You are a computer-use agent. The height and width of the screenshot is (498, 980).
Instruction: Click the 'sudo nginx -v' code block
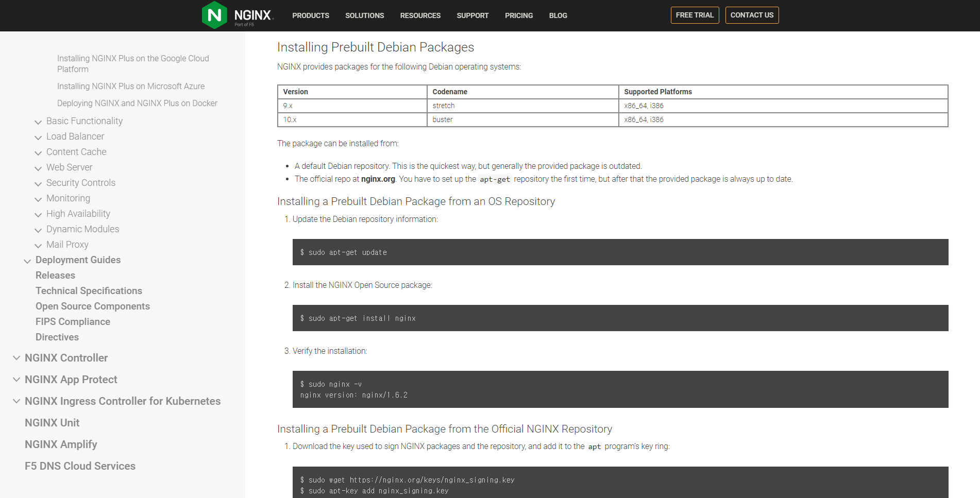point(620,389)
